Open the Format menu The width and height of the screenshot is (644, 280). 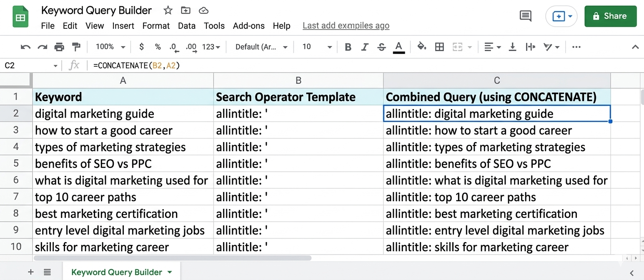point(156,25)
